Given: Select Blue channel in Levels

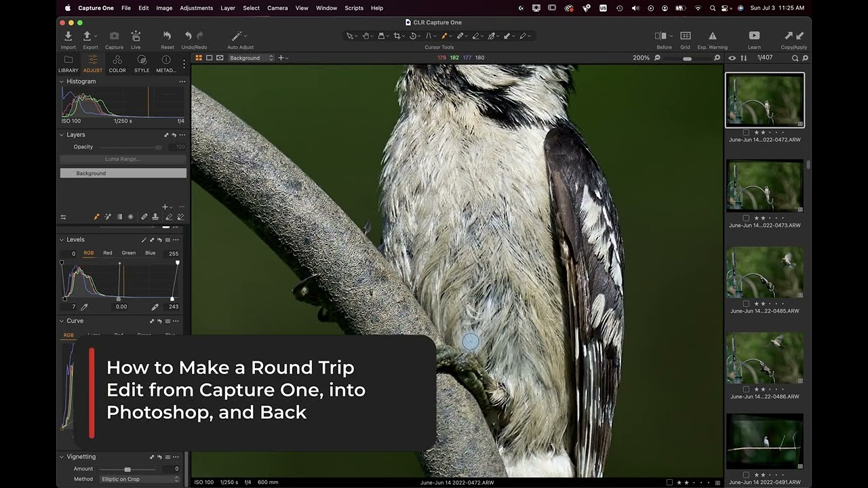Looking at the screenshot, I should (151, 253).
